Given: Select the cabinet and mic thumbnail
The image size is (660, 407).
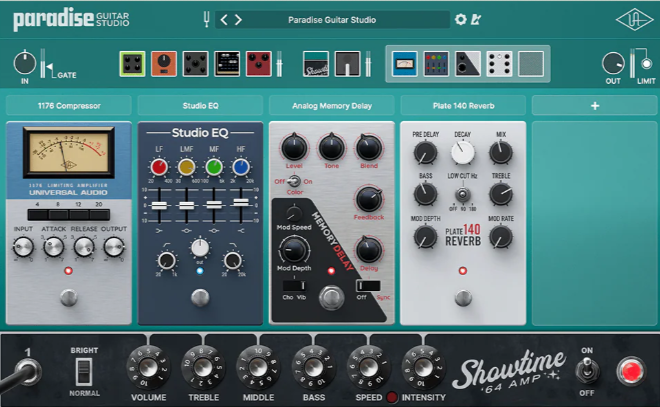Looking at the screenshot, I should click(x=348, y=64).
